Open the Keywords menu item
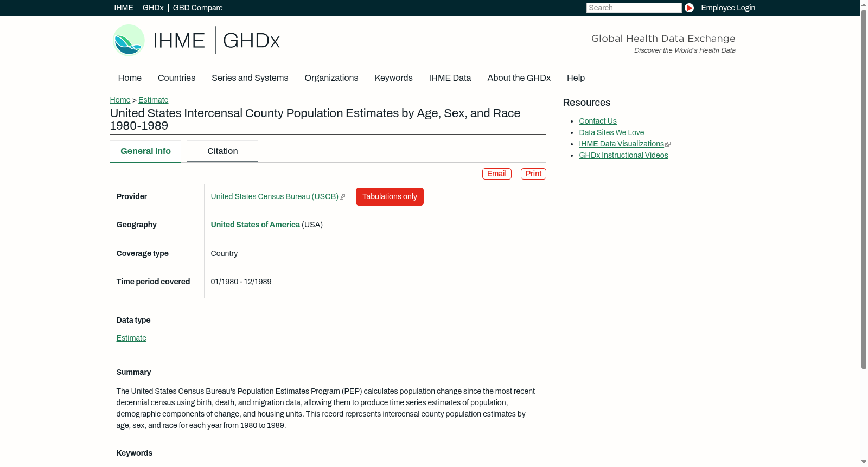868x467 pixels. pyautogui.click(x=394, y=78)
